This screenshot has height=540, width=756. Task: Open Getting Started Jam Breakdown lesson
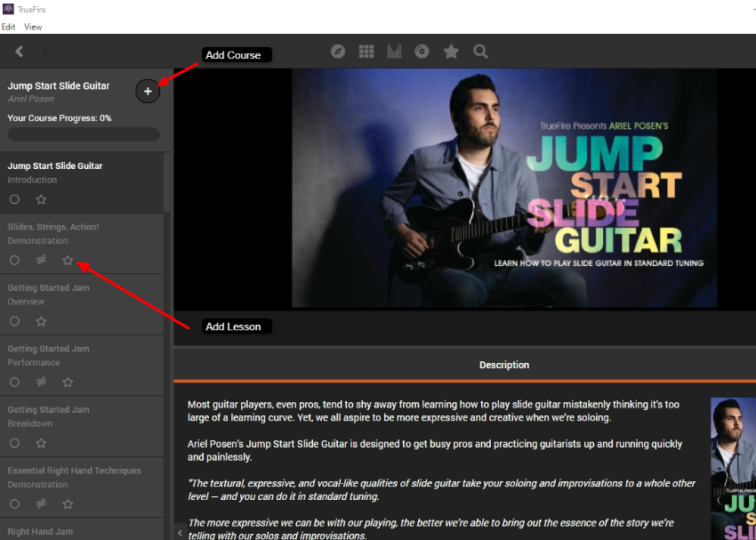(82, 427)
